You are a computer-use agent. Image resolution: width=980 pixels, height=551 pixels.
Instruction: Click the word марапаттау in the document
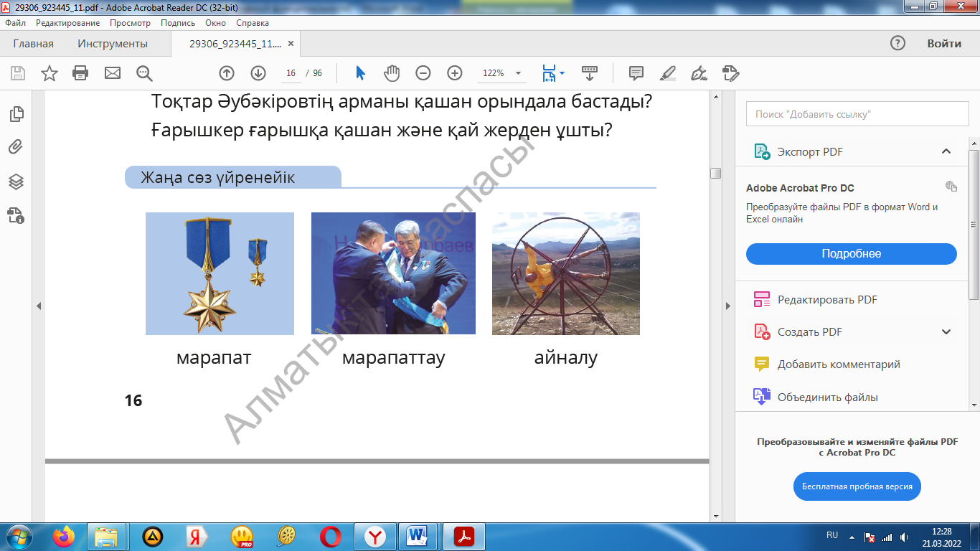[x=393, y=357]
